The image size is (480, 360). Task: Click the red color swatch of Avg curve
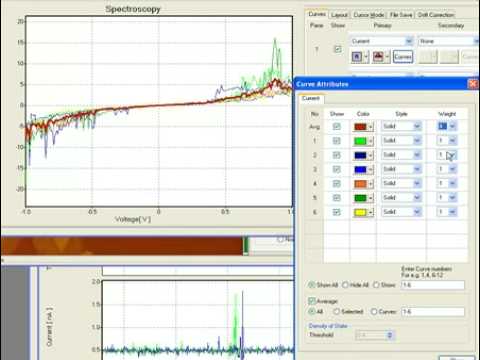point(360,127)
